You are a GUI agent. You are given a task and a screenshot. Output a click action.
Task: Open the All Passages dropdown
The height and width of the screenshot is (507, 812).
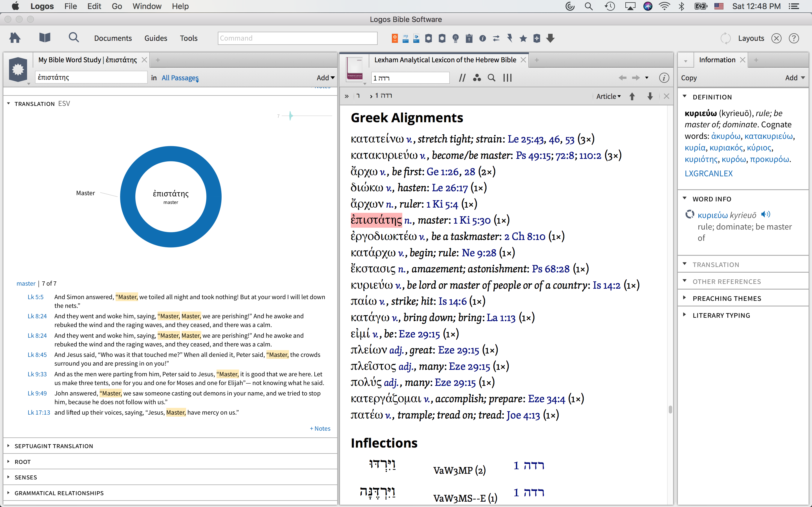180,78
